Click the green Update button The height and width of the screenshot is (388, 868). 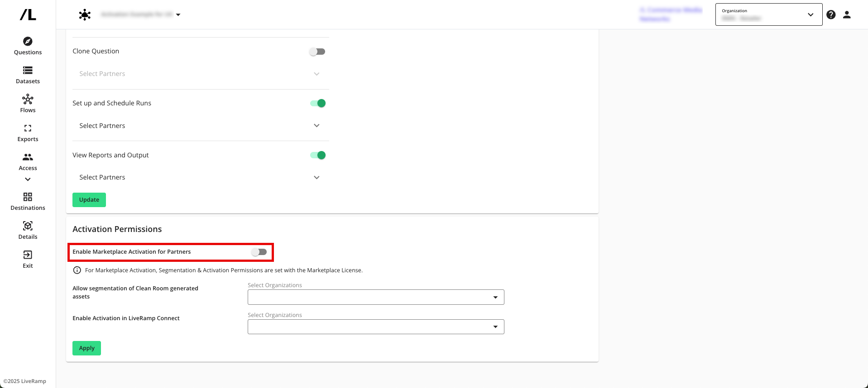89,200
